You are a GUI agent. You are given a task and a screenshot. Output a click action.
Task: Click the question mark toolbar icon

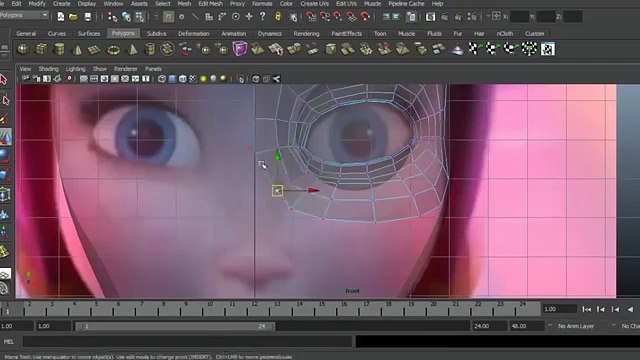pyautogui.click(x=262, y=16)
